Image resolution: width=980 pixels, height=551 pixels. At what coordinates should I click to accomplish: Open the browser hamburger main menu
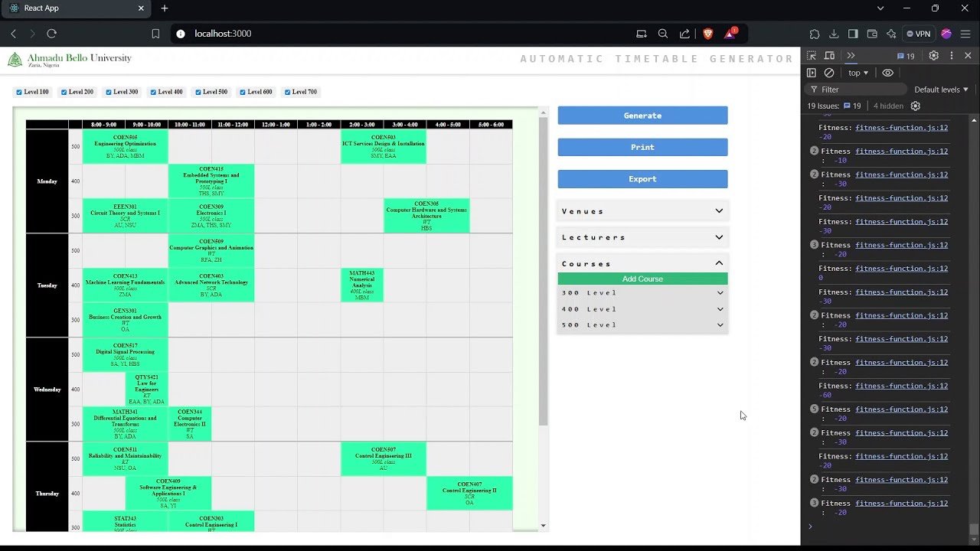(x=965, y=34)
